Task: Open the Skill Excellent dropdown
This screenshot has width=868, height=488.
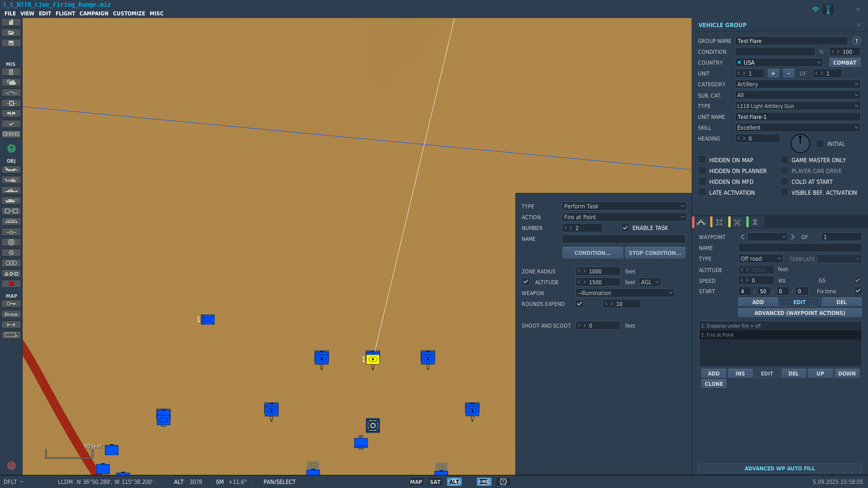Action: pos(797,127)
